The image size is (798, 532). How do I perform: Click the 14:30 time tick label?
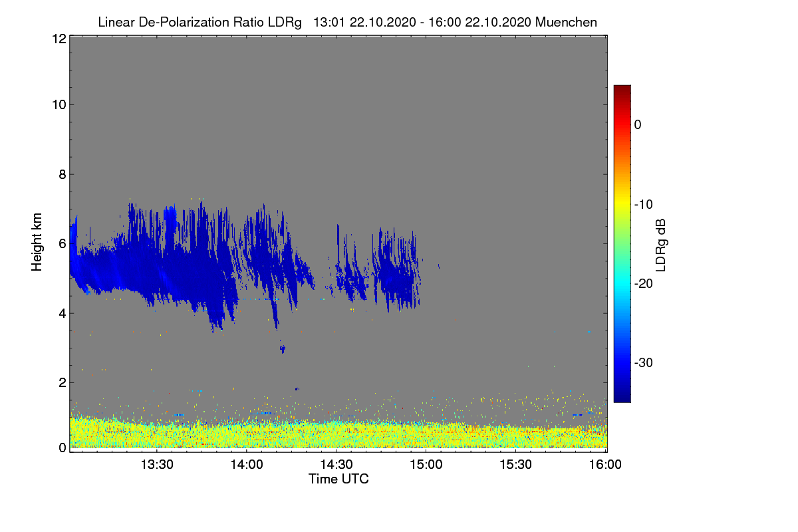(x=336, y=465)
